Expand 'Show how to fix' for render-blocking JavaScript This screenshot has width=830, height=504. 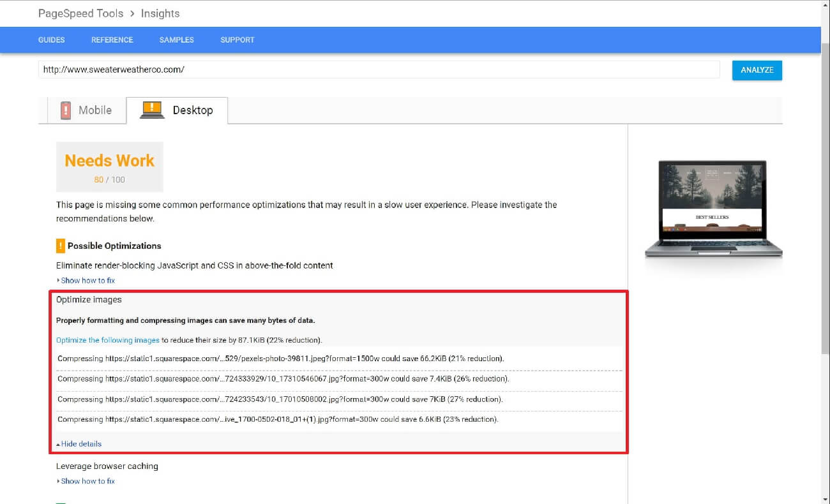87,280
